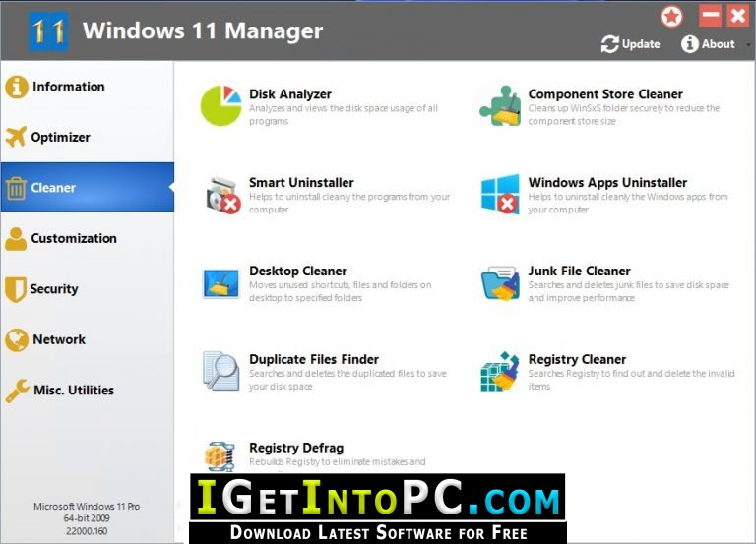Image resolution: width=756 pixels, height=544 pixels.
Task: Open Desktop Cleaner title text
Action: pyautogui.click(x=298, y=271)
